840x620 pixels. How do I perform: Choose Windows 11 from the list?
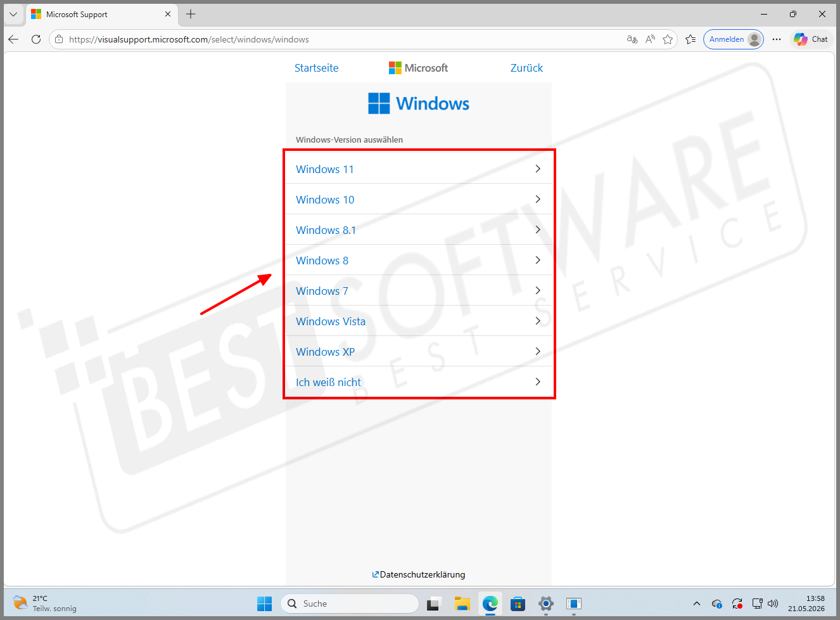click(x=419, y=169)
